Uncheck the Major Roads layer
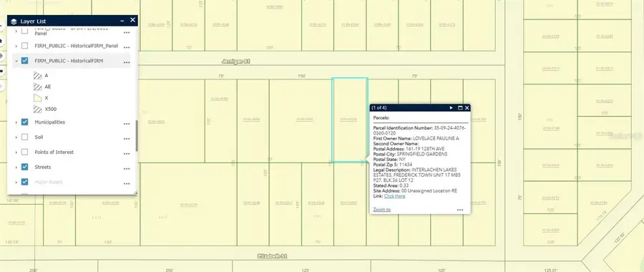Screen dimensions: 644x272 24,182
